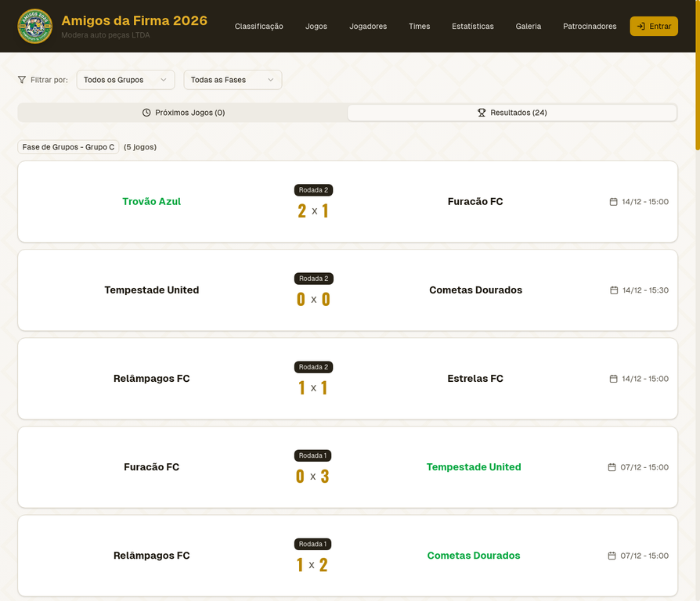The width and height of the screenshot is (700, 601).
Task: Click the filter funnel icon beside Filtrar por
Action: pyautogui.click(x=22, y=79)
